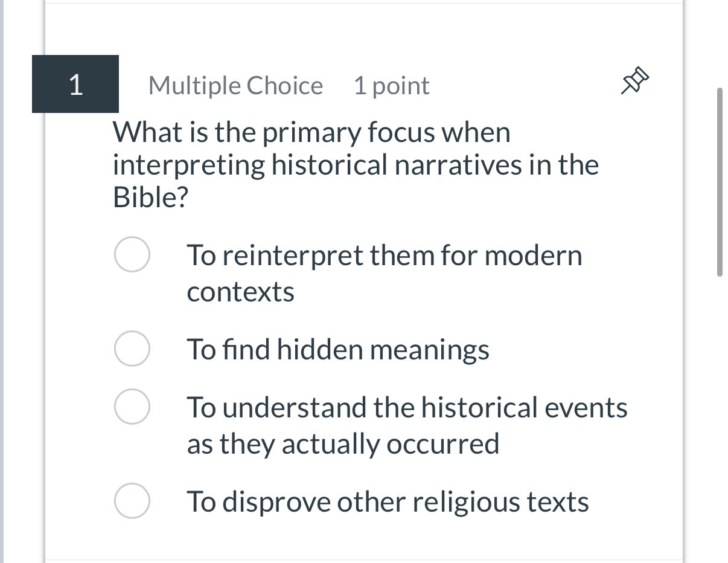728x563 pixels.
Task: Click the '1 point' text
Action: pyautogui.click(x=392, y=85)
